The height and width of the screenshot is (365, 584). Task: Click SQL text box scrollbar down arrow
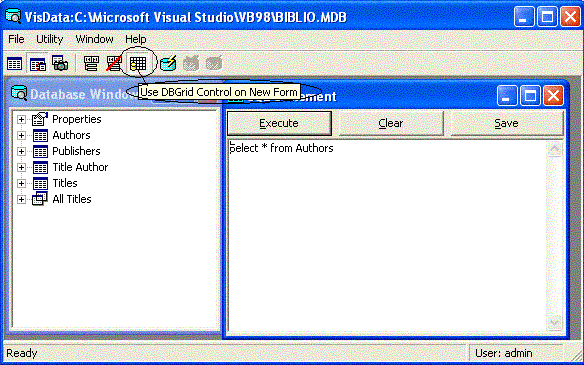(x=555, y=322)
